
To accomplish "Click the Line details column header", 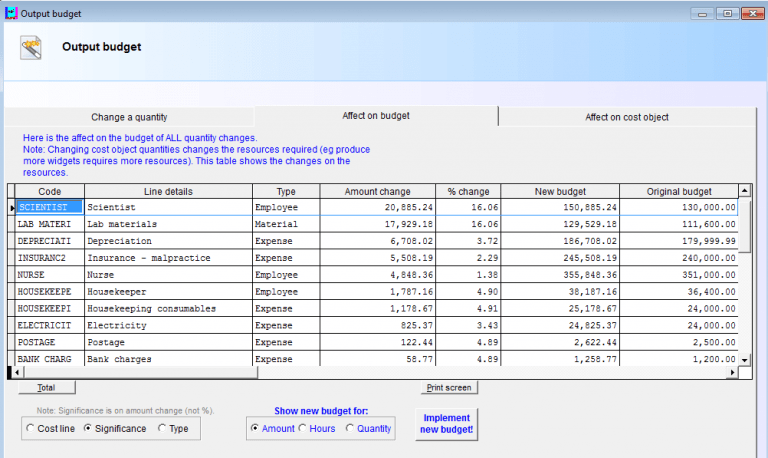I will point(168,192).
